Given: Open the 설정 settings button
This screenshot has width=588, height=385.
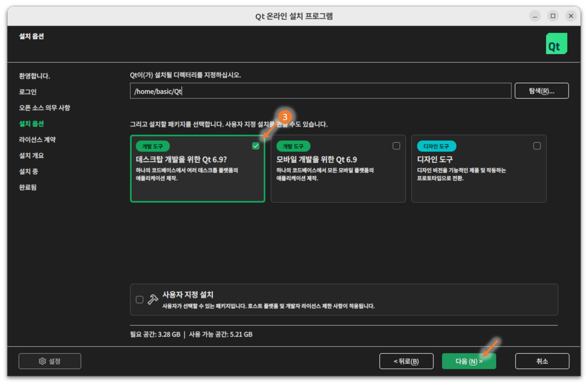Looking at the screenshot, I should click(x=50, y=361).
